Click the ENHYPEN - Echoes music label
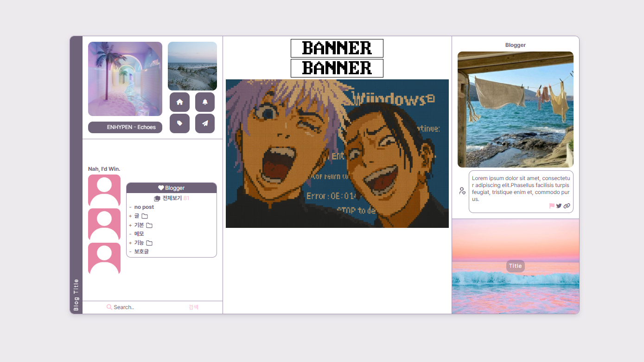Image resolution: width=644 pixels, height=362 pixels. (125, 127)
